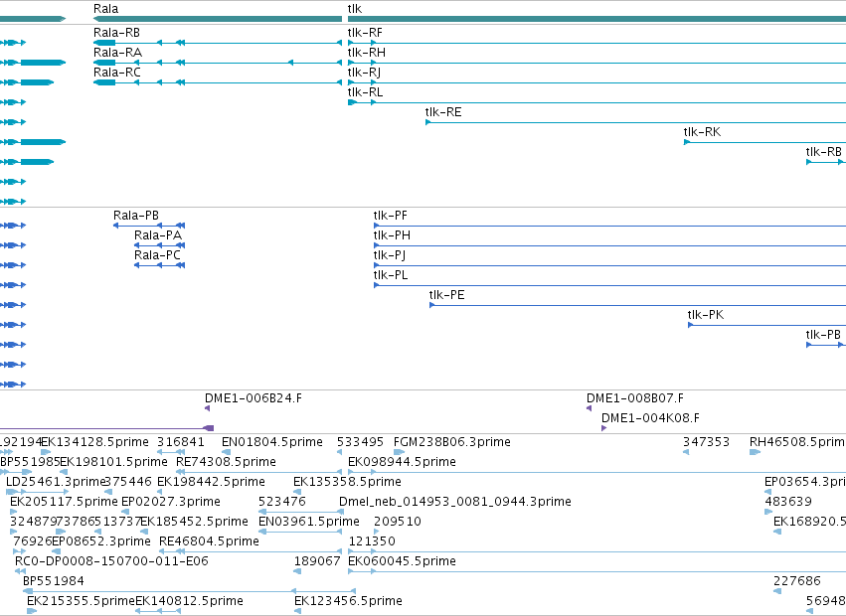Open EST LD25461.3prime

55,482
